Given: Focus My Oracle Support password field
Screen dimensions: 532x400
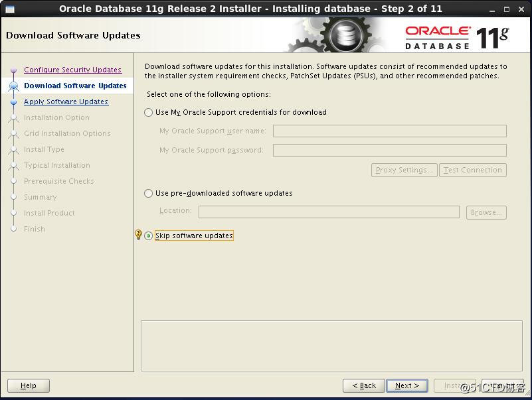Looking at the screenshot, I should [389, 150].
